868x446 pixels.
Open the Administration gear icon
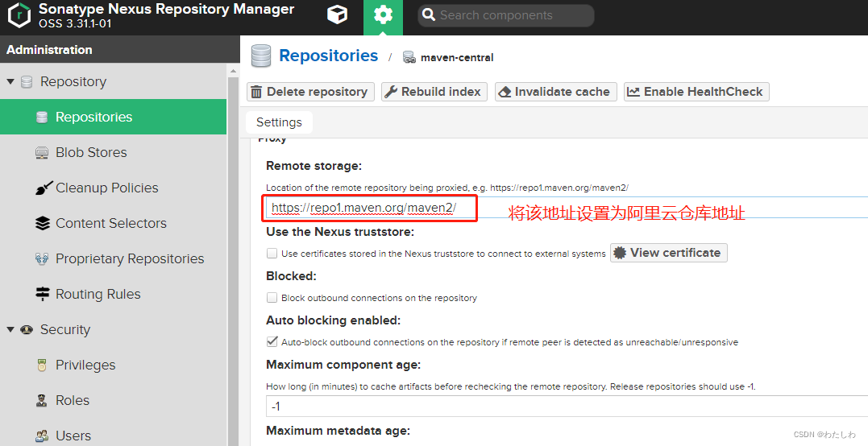pos(383,15)
